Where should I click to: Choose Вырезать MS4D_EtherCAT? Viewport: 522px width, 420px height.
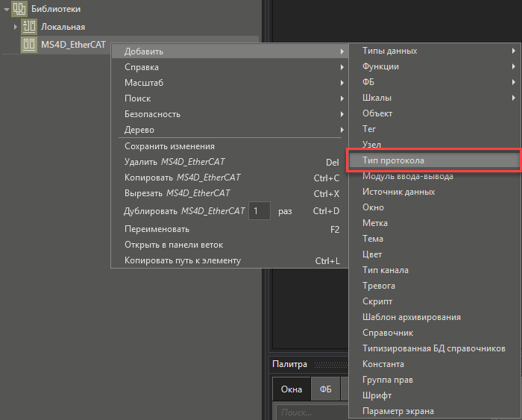pyautogui.click(x=230, y=193)
